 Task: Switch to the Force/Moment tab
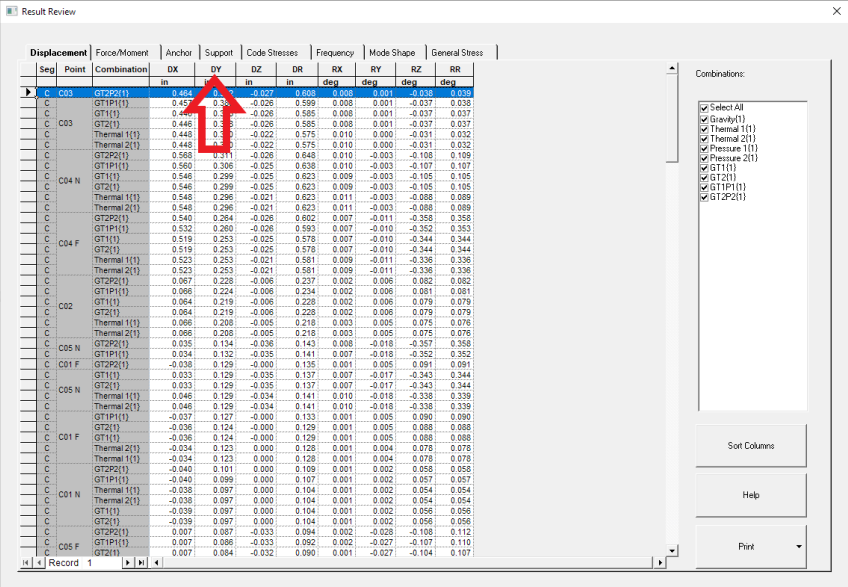[x=122, y=52]
